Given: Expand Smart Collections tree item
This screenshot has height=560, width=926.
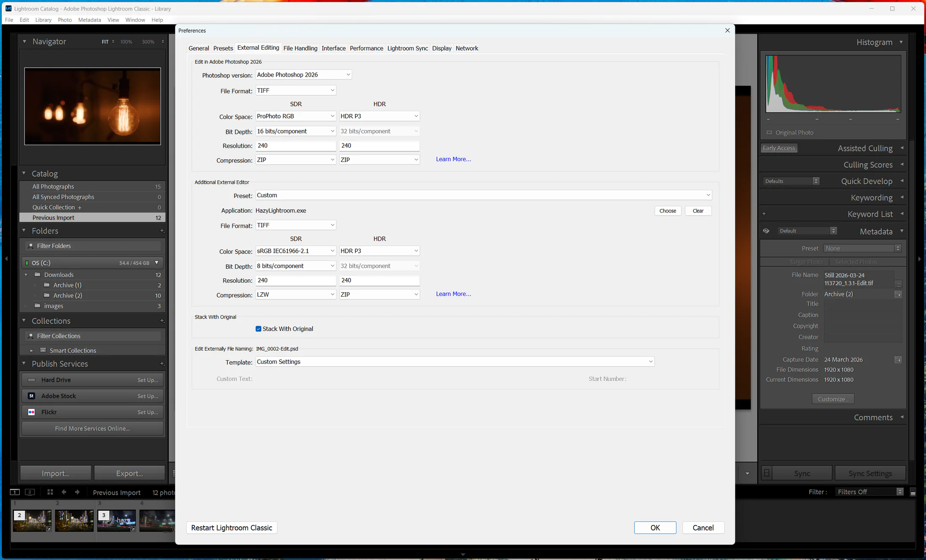Looking at the screenshot, I should (32, 350).
